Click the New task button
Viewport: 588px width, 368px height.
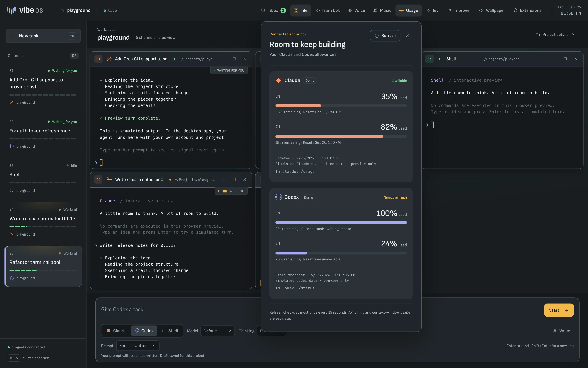tap(43, 36)
